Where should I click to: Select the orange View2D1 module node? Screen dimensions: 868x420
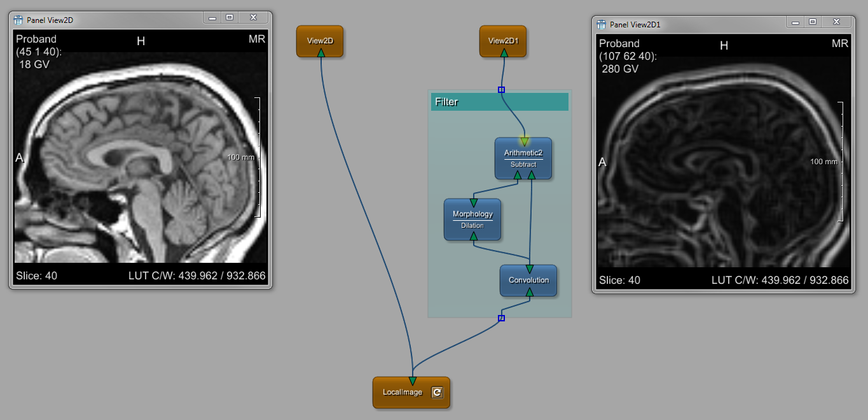(503, 40)
